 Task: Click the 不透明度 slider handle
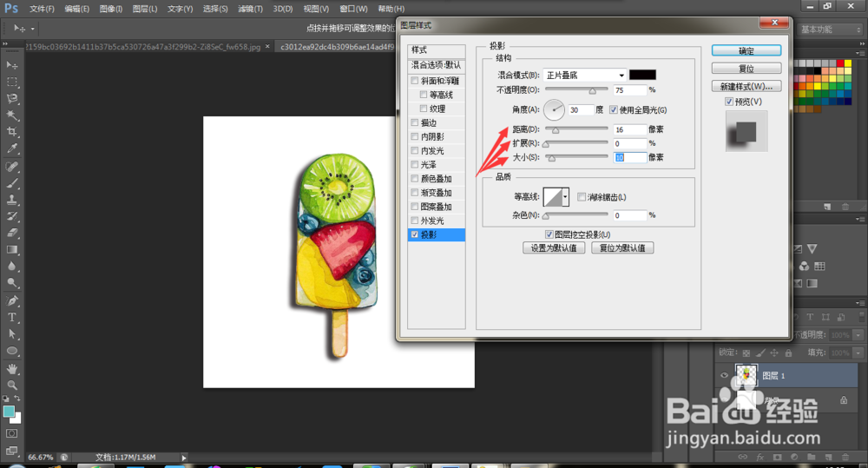pos(592,90)
